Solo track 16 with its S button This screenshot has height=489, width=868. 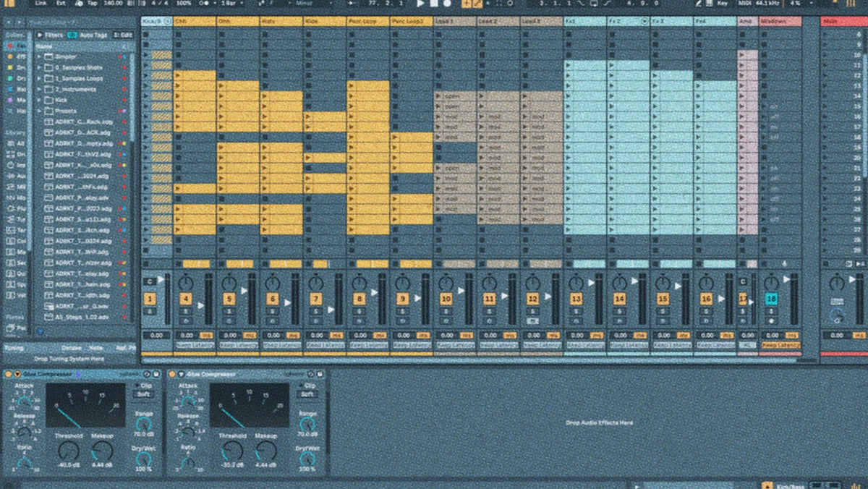point(707,311)
